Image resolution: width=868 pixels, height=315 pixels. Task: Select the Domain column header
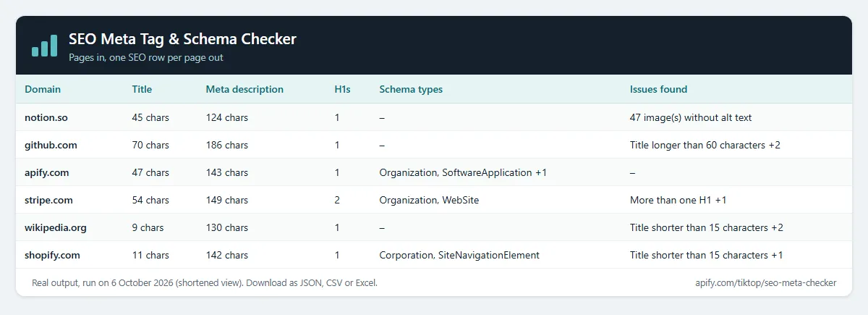43,90
